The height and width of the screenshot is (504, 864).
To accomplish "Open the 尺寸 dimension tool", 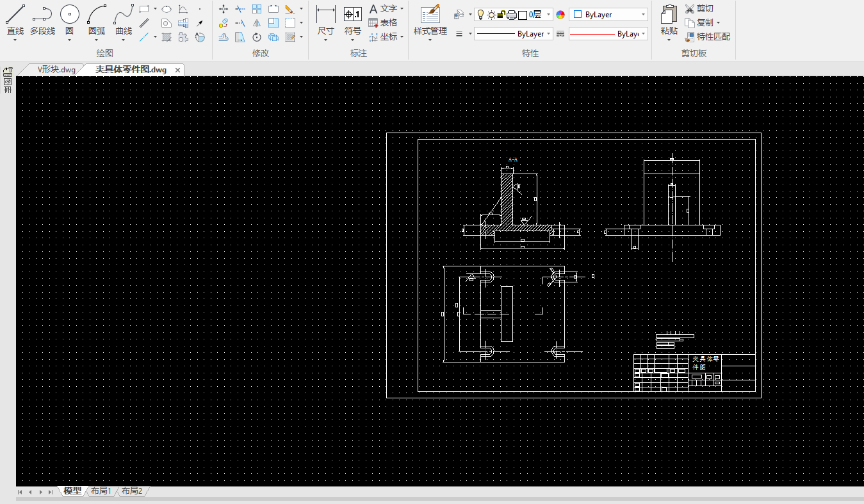I will tap(326, 20).
